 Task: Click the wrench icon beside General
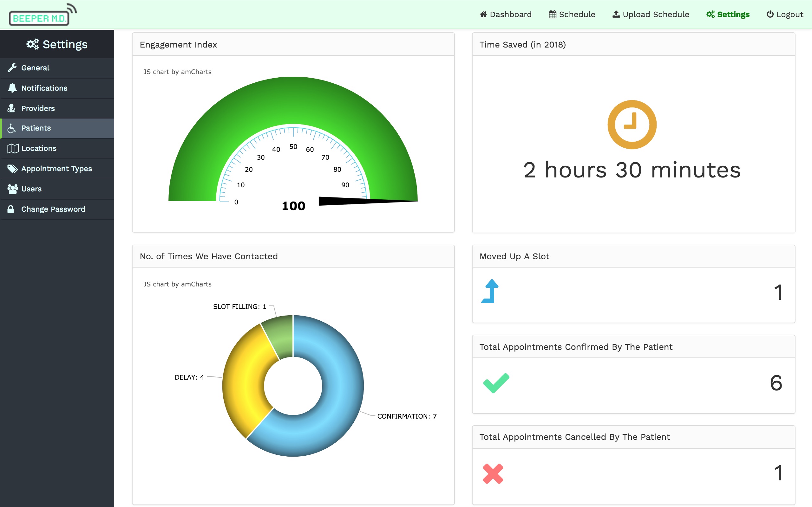point(12,68)
